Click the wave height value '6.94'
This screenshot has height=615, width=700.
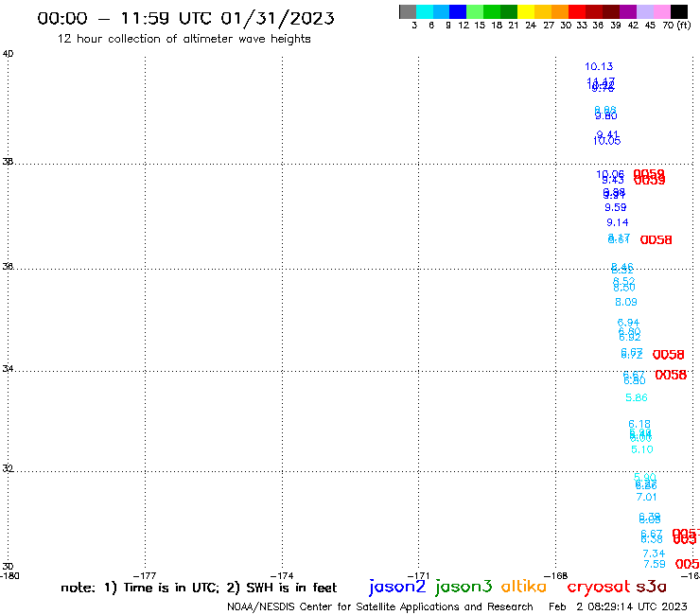[x=628, y=322]
